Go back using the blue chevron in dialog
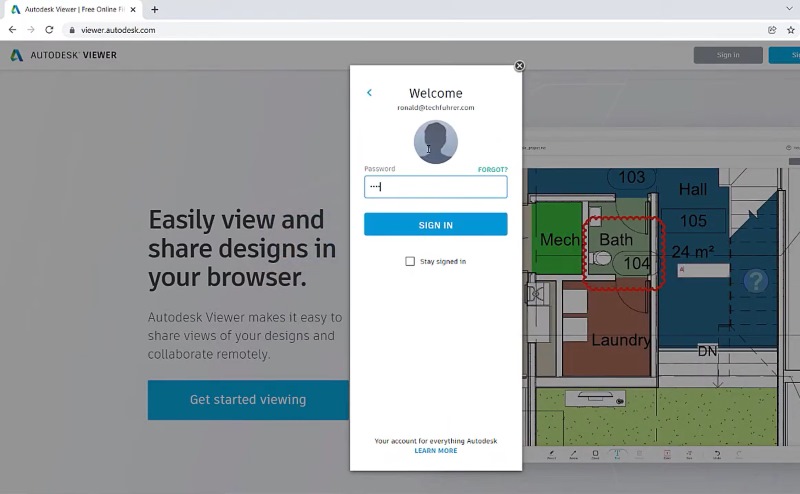This screenshot has height=494, width=800. [x=369, y=92]
